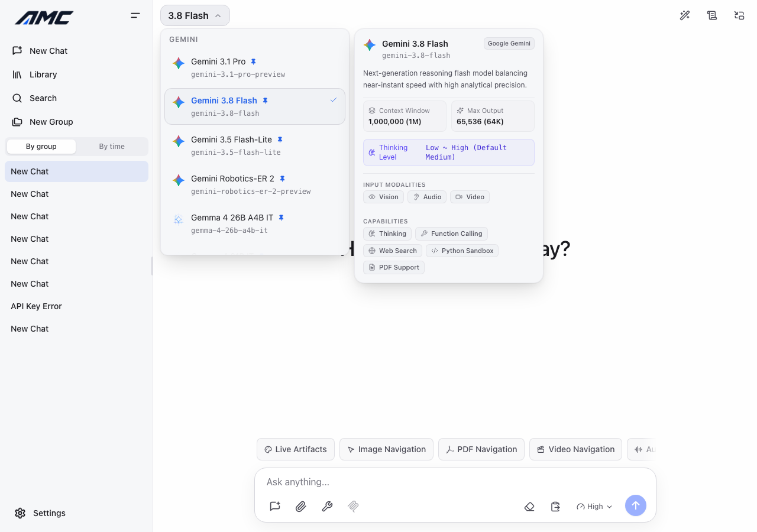The width and height of the screenshot is (757, 532).
Task: Unpin Gemini 3.1 Pro with its pin icon
Action: [x=254, y=61]
